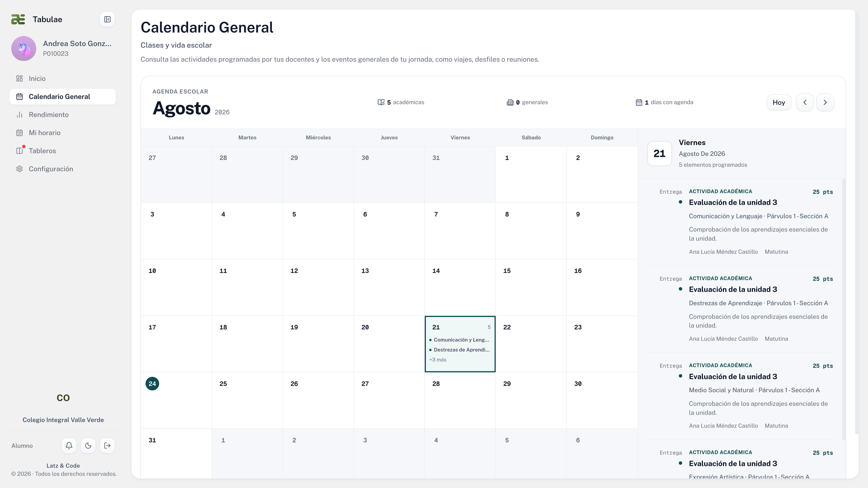Collapse the sidebar panel icon
Viewport: 868px width, 488px height.
tap(107, 19)
